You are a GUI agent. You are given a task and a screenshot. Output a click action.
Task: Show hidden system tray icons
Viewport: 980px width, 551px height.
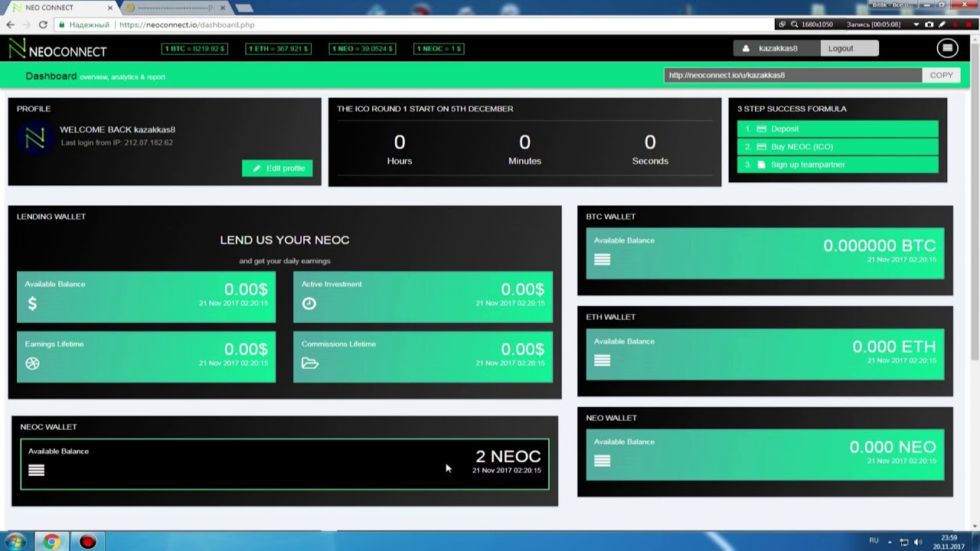coord(889,542)
